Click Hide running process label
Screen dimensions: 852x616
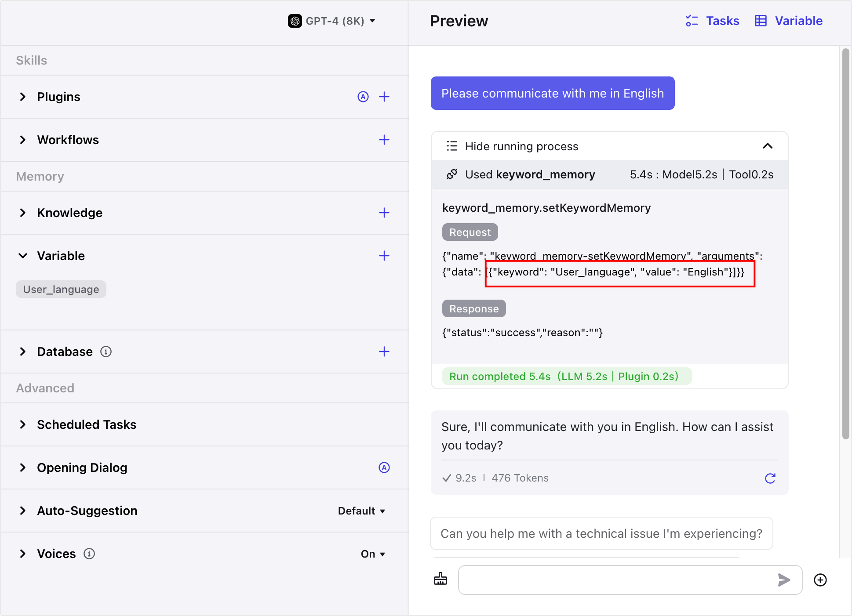coord(521,146)
